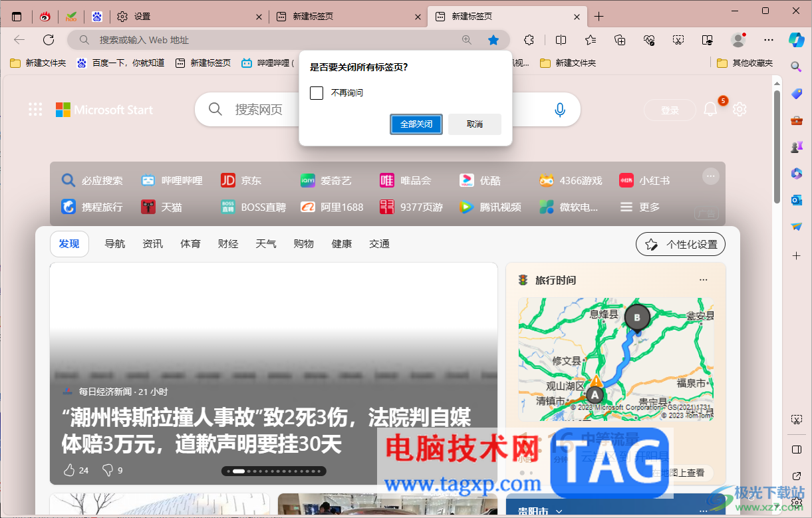This screenshot has width=812, height=518.
Task: Click the sidebar search icon
Action: 796,66
